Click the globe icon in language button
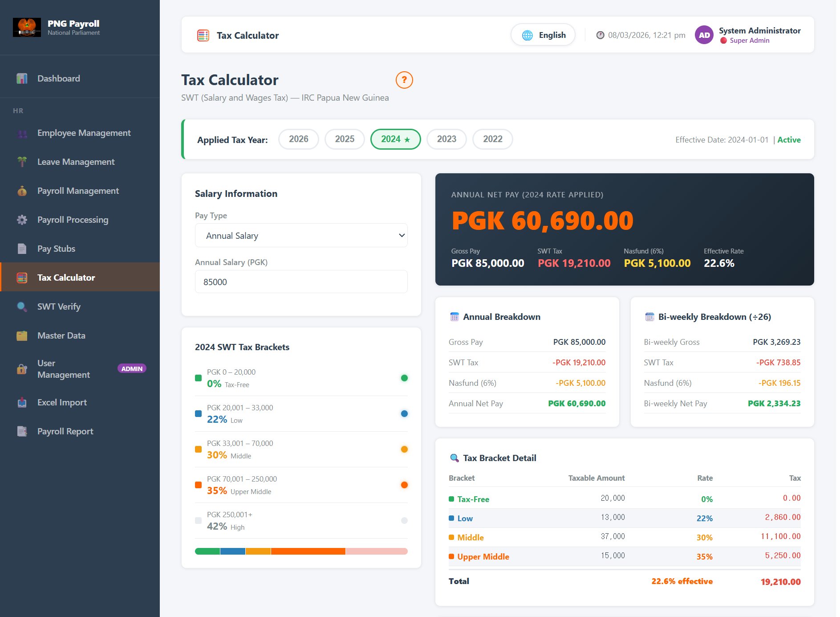This screenshot has height=617, width=840. coord(527,36)
